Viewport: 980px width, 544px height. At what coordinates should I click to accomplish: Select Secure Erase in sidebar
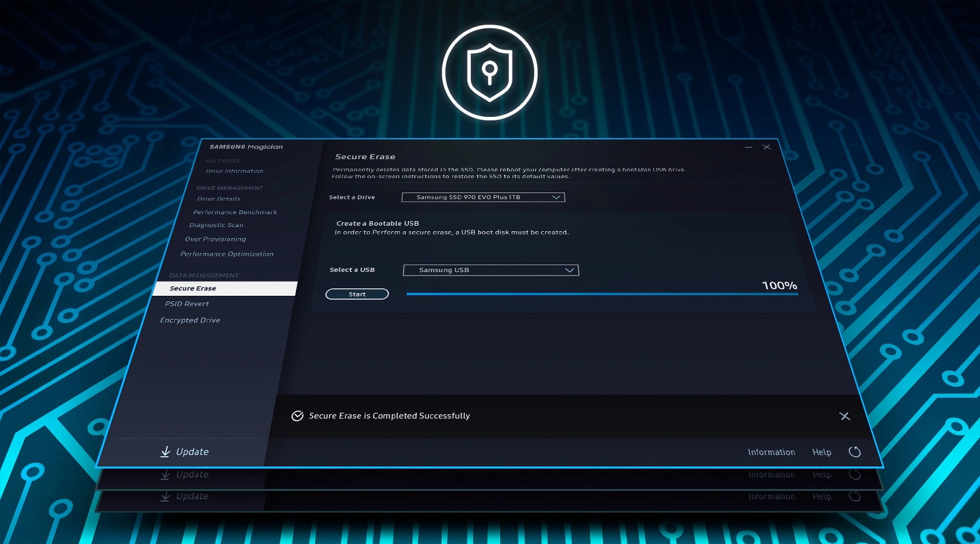click(x=225, y=288)
